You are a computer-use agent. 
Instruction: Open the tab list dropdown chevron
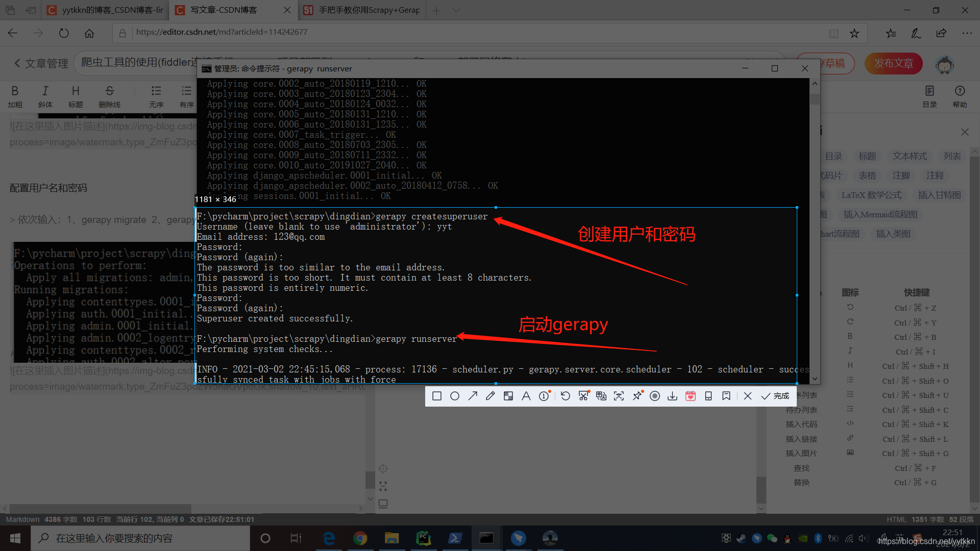coord(456,10)
